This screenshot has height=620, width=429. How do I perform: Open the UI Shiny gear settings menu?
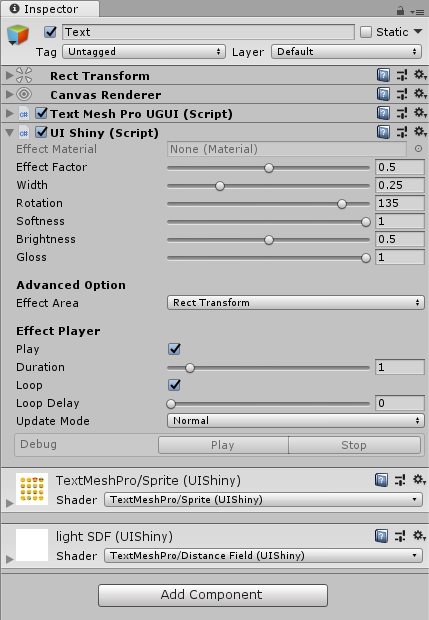420,132
